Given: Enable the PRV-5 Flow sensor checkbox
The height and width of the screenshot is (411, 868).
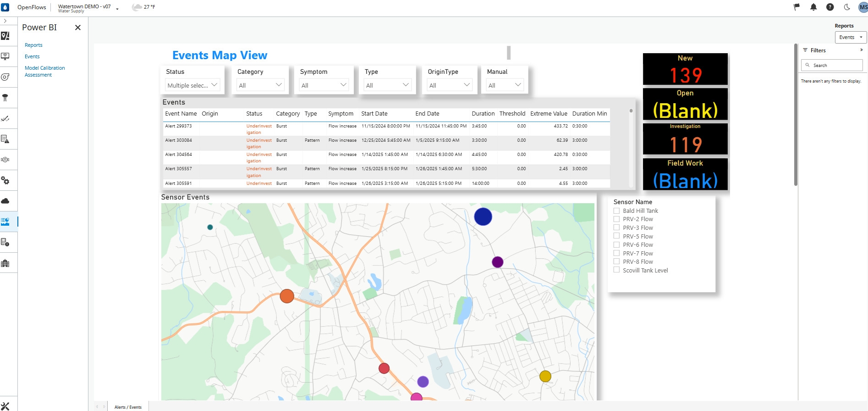Looking at the screenshot, I should click(x=616, y=236).
